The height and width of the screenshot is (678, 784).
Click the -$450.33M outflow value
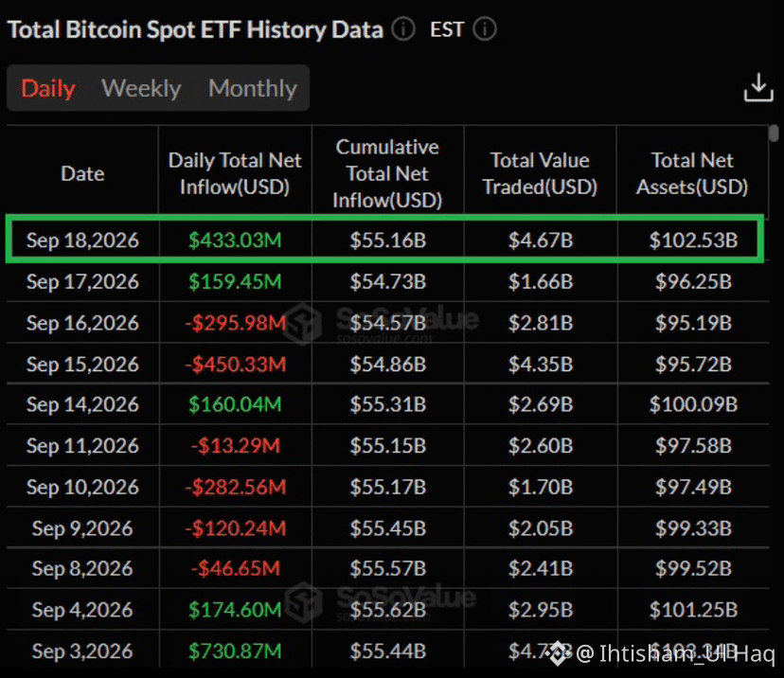(236, 364)
